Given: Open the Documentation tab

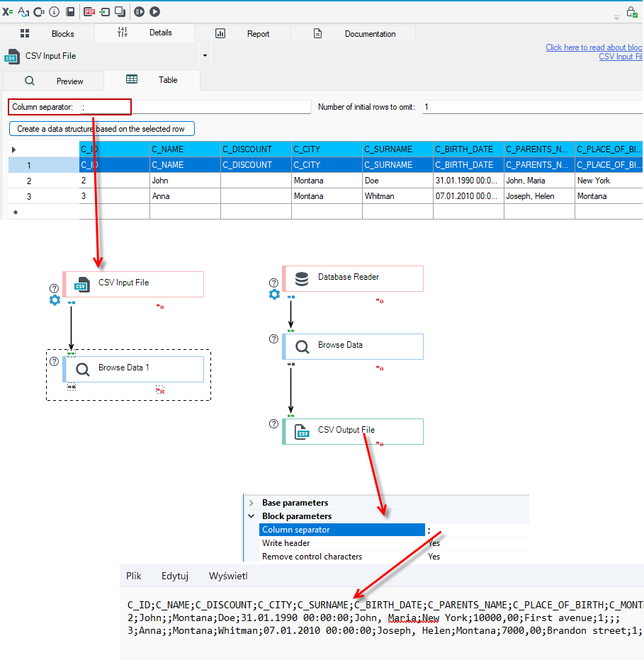Looking at the screenshot, I should [354, 34].
